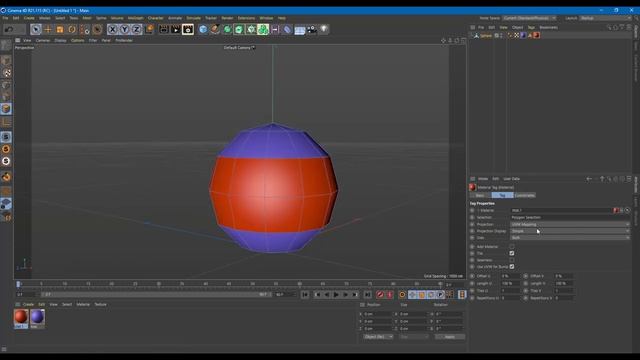Click the Material name field in Tag Properties
The image size is (640, 360).
click(561, 211)
